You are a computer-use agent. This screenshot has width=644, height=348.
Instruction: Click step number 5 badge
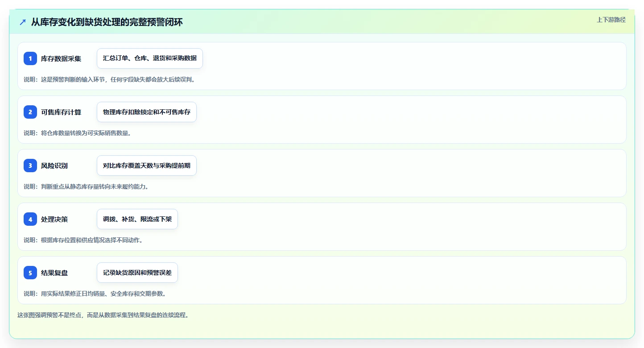(30, 273)
